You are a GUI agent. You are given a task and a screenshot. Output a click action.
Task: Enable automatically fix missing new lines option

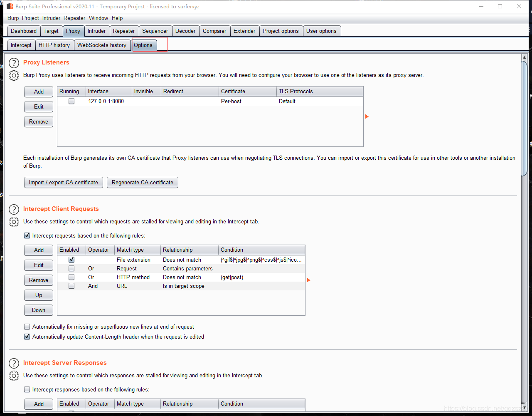(x=27, y=327)
